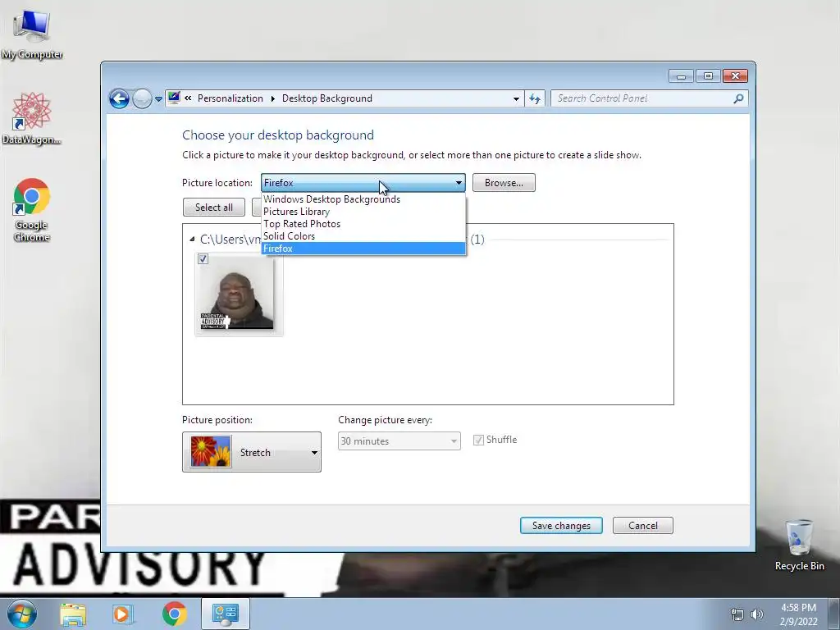The image size is (840, 630).
Task: Open the volume speaker tray icon
Action: [x=756, y=614]
